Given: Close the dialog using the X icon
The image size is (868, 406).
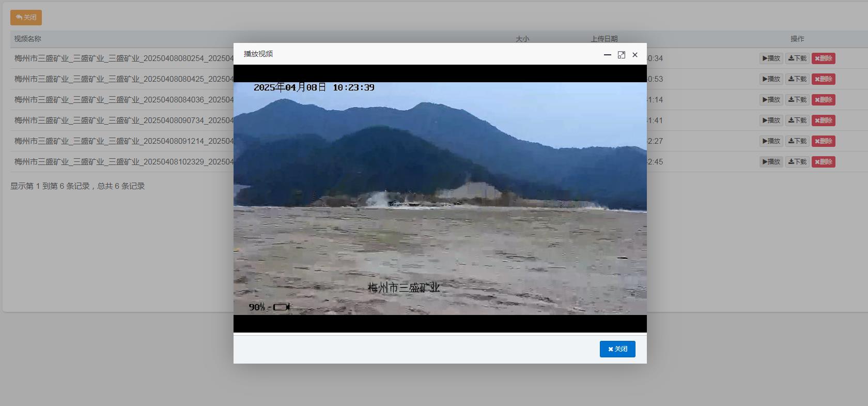Looking at the screenshot, I should tap(635, 55).
